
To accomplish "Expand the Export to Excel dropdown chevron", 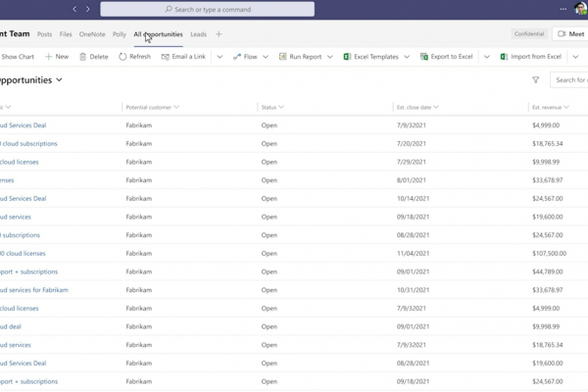I will 487,57.
